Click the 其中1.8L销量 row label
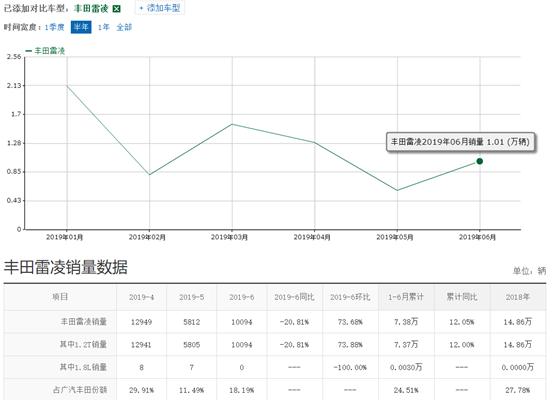554x400 pixels. click(x=83, y=367)
